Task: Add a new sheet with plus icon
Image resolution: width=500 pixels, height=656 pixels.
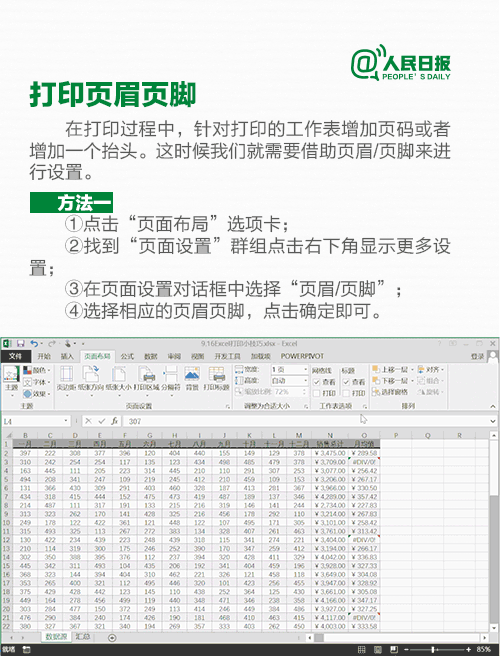Action: 112,638
